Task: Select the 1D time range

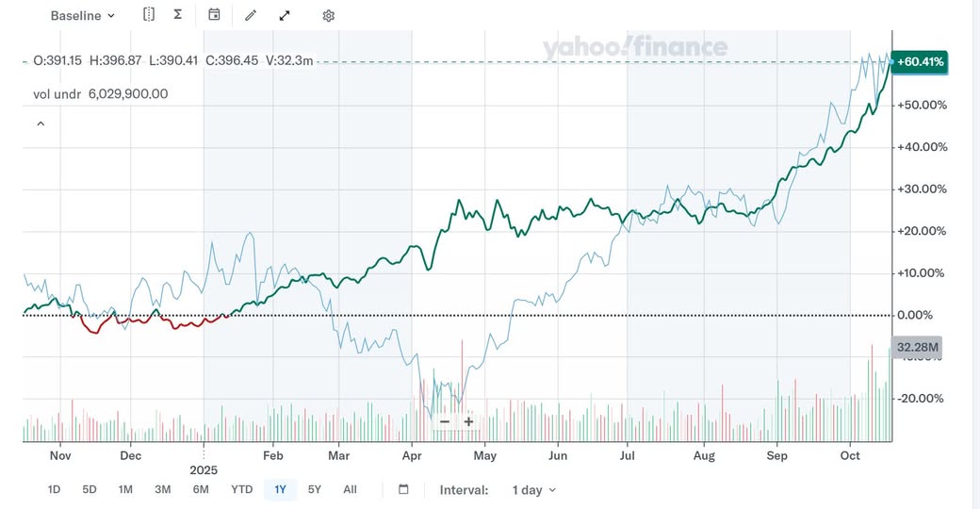Action: point(54,489)
